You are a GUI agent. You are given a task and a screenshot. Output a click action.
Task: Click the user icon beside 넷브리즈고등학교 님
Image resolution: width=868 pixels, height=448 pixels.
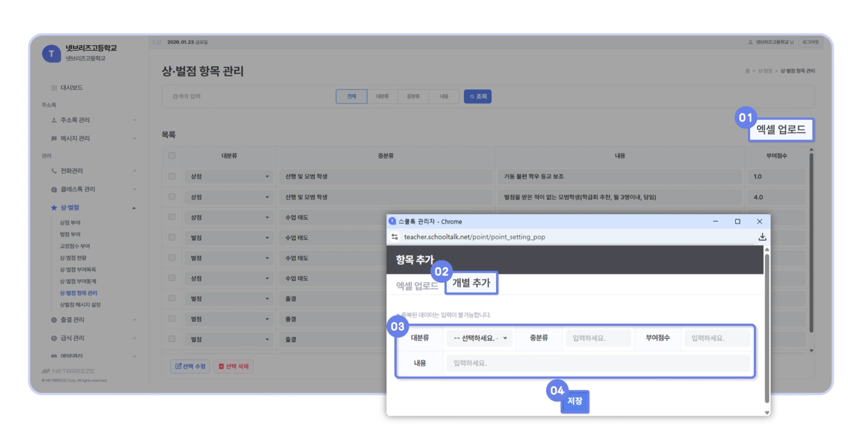tap(750, 42)
